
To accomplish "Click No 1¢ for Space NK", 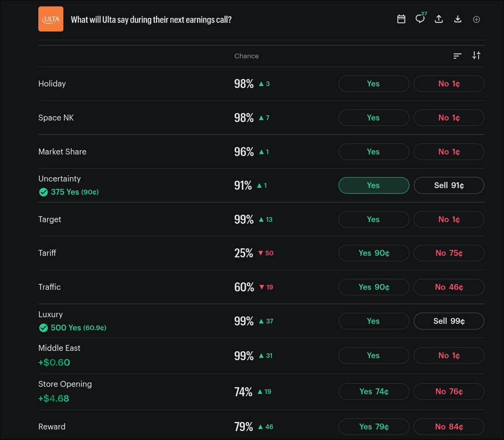I will [x=449, y=118].
